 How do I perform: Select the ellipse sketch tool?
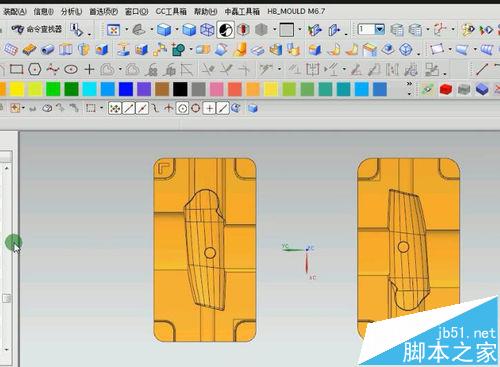pyautogui.click(x=71, y=69)
